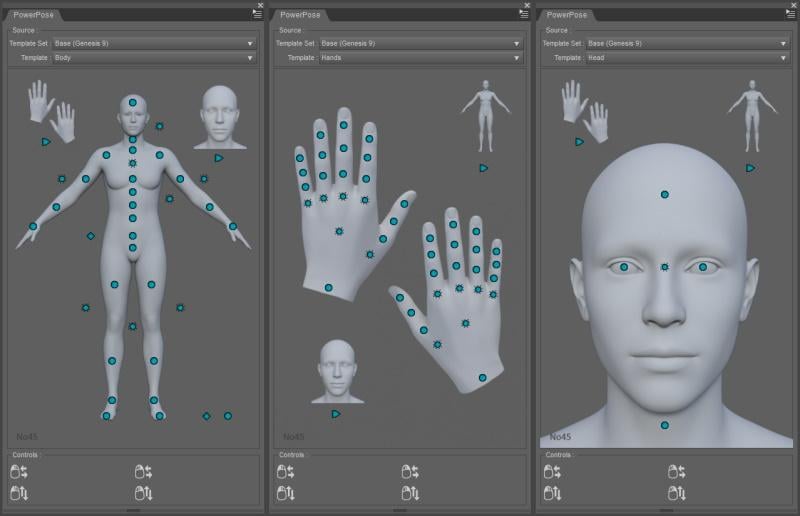
Task: Select the PowerPose tab of the Hands panel
Action: coord(300,15)
